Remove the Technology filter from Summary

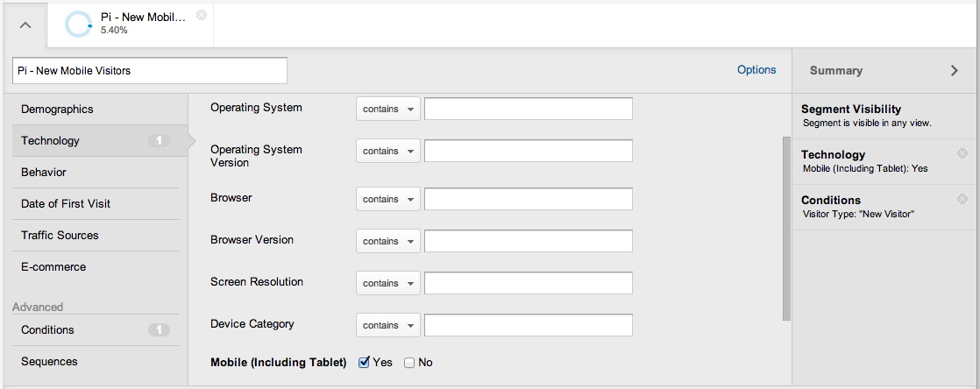(x=962, y=153)
